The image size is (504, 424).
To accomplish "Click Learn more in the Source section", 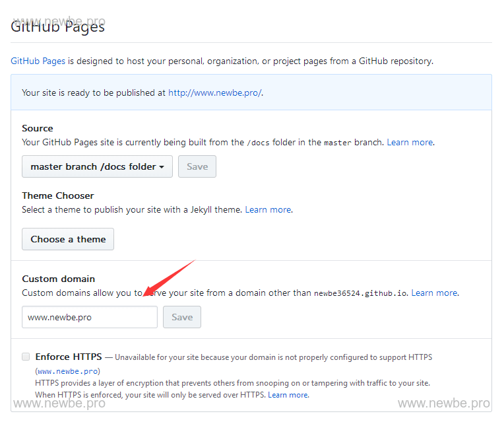I will coord(410,142).
